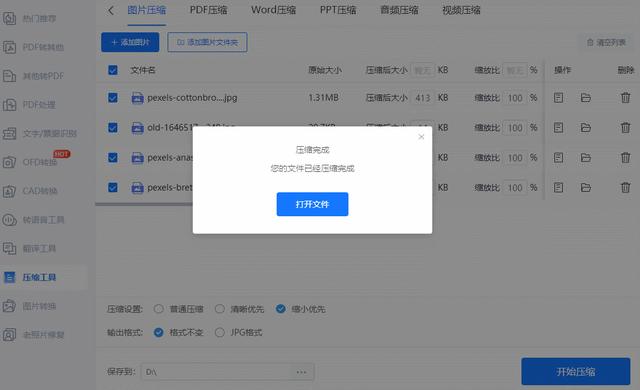Screen dimensions: 640x390
Task: Go back using the left arrow icon
Action: click(x=111, y=11)
